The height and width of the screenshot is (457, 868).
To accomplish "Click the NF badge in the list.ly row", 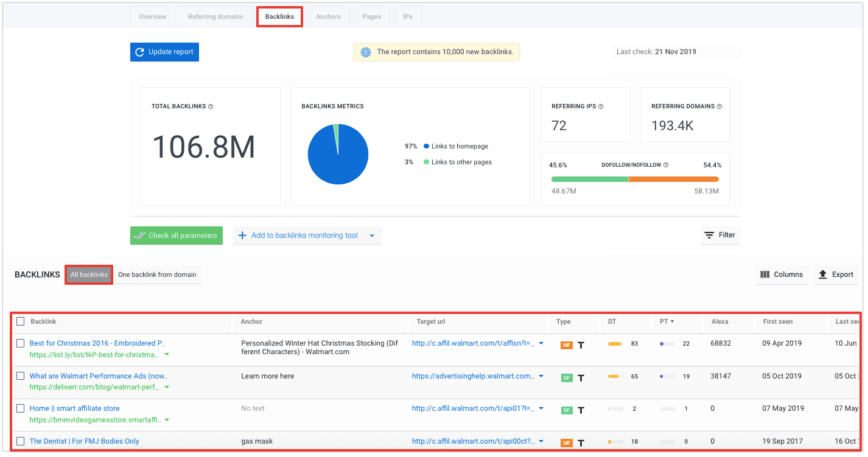I will coord(567,345).
